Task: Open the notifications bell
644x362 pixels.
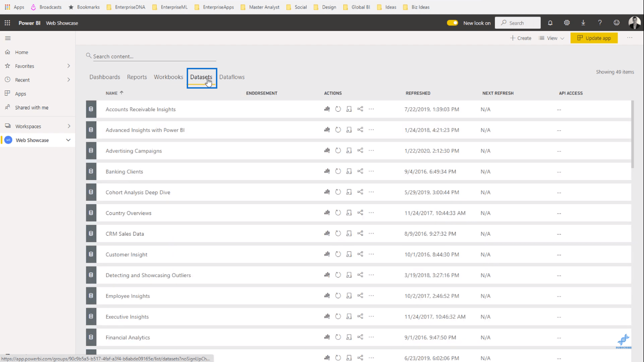Action: coord(550,23)
